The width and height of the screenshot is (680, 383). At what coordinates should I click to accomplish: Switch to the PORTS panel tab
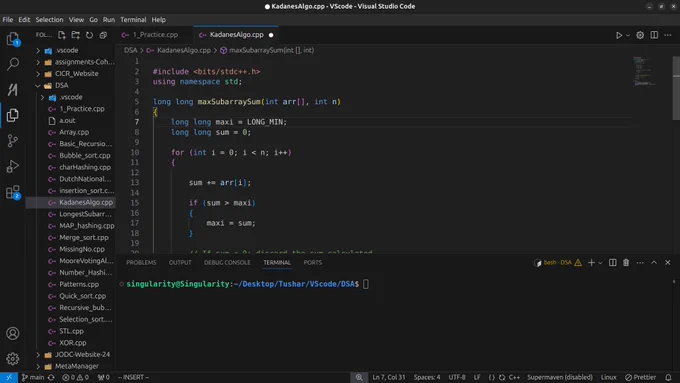313,262
